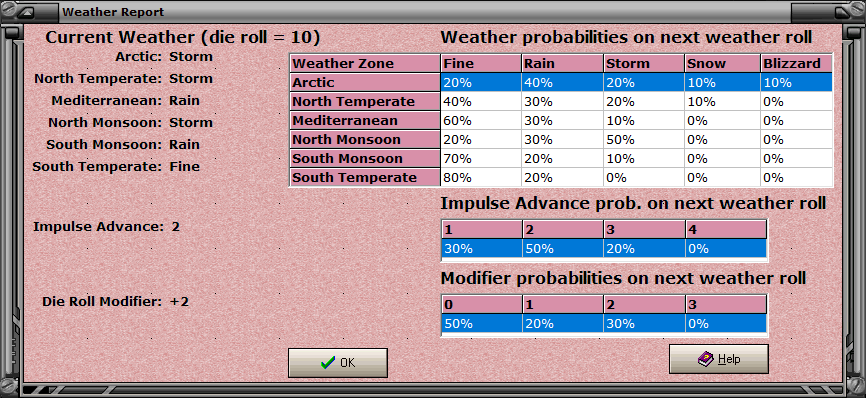This screenshot has width=866, height=398.
Task: Click Impulse Advance 30% cell
Action: (482, 248)
